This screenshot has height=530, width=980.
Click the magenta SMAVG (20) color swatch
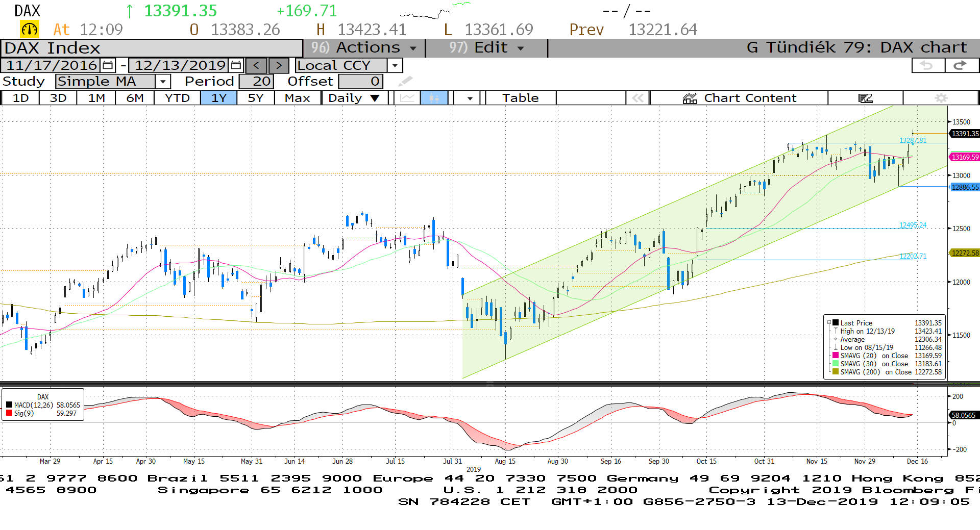tap(836, 356)
